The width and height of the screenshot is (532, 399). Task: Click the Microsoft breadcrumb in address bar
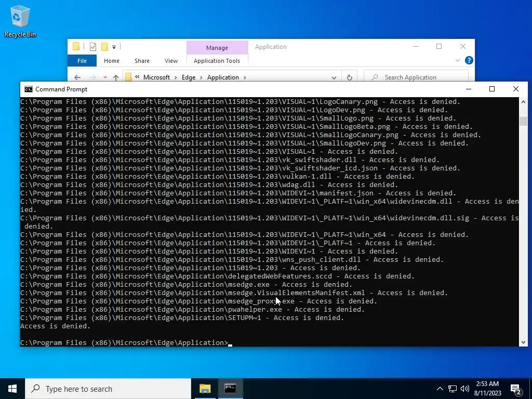(x=156, y=77)
